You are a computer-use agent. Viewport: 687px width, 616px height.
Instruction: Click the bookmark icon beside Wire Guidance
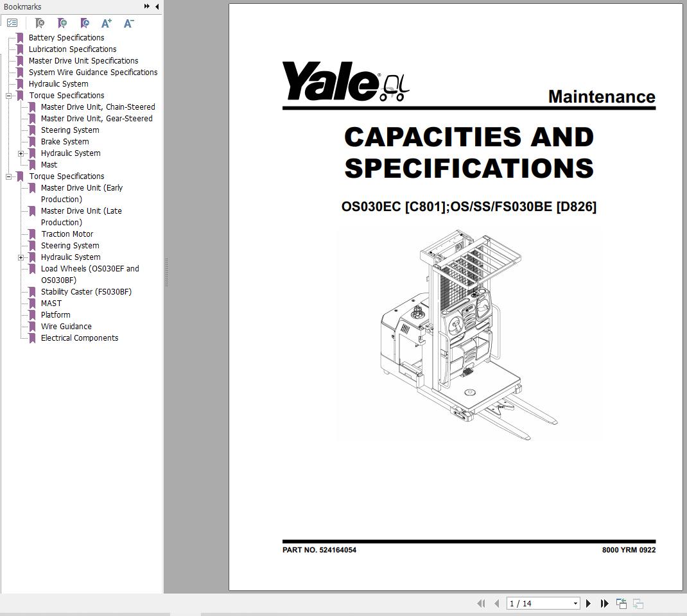(x=32, y=327)
